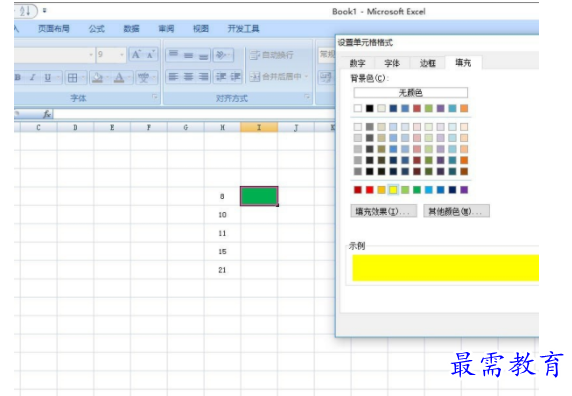Viewport: 572px width, 396px height.
Task: Click the formula bar input field
Action: pos(194,114)
